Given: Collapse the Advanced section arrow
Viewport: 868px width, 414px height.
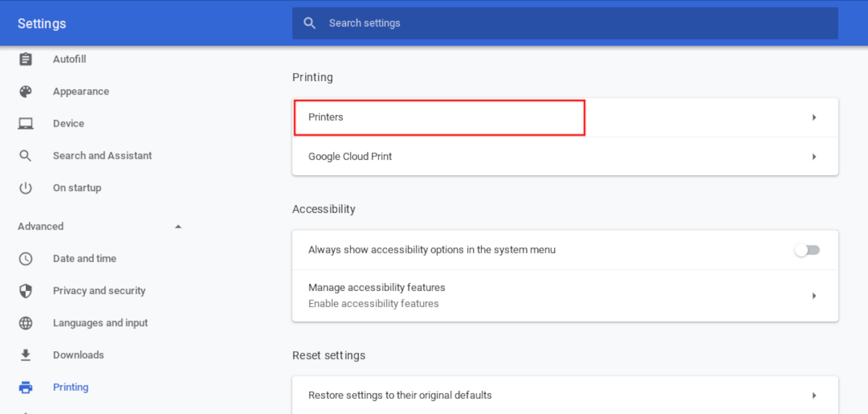Looking at the screenshot, I should click(178, 227).
